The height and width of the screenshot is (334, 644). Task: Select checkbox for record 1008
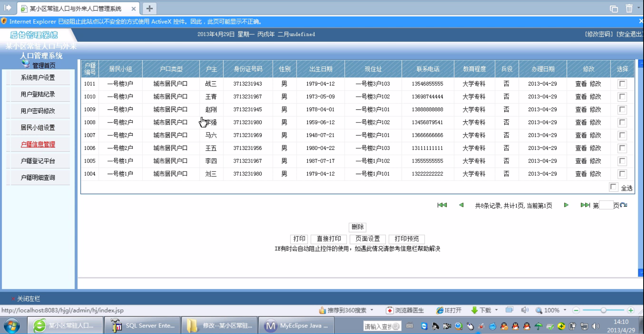pos(622,123)
